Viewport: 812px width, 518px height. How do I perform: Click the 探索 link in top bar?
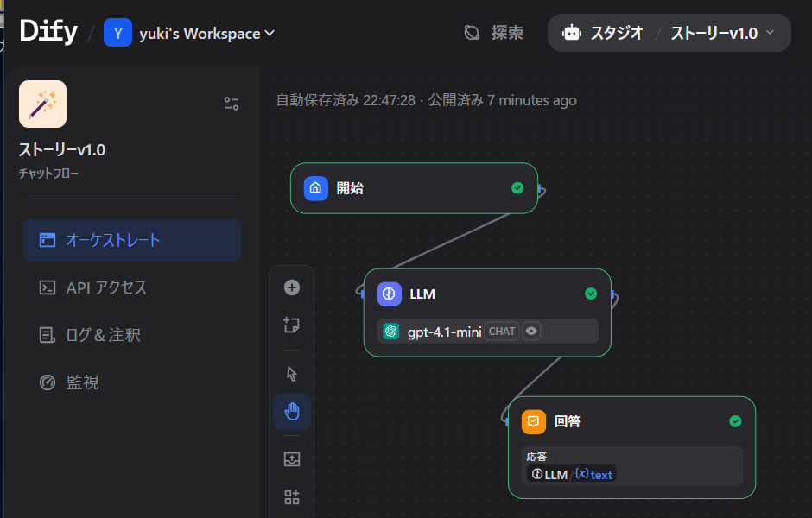[x=494, y=33]
